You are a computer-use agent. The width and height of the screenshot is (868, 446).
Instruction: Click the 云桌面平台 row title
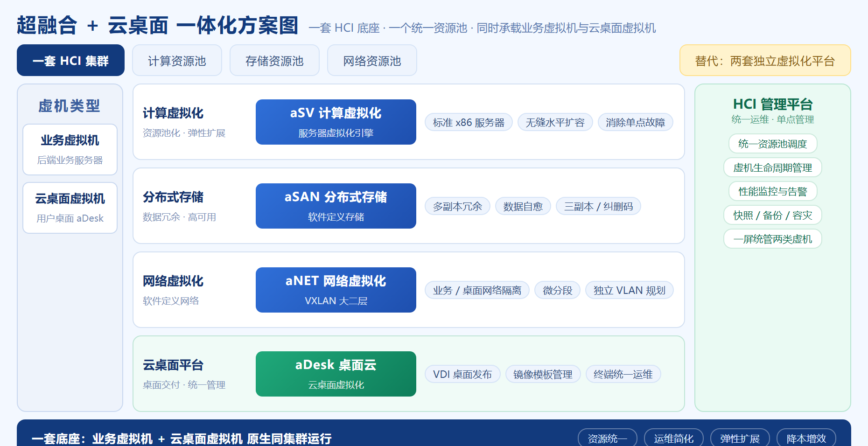[173, 365]
